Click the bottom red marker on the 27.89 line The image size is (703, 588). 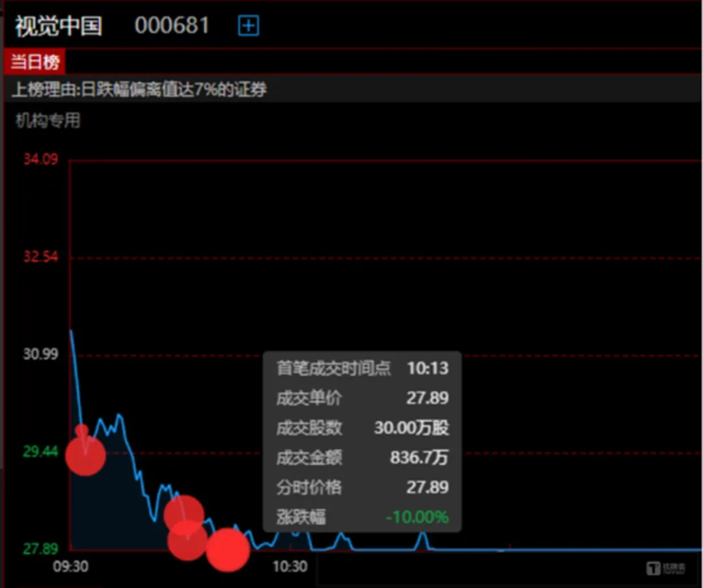point(228,550)
